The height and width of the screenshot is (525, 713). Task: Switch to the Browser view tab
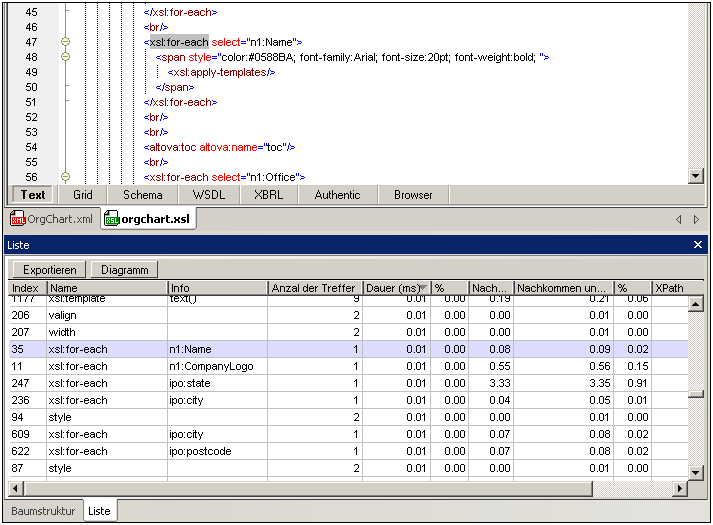[413, 195]
